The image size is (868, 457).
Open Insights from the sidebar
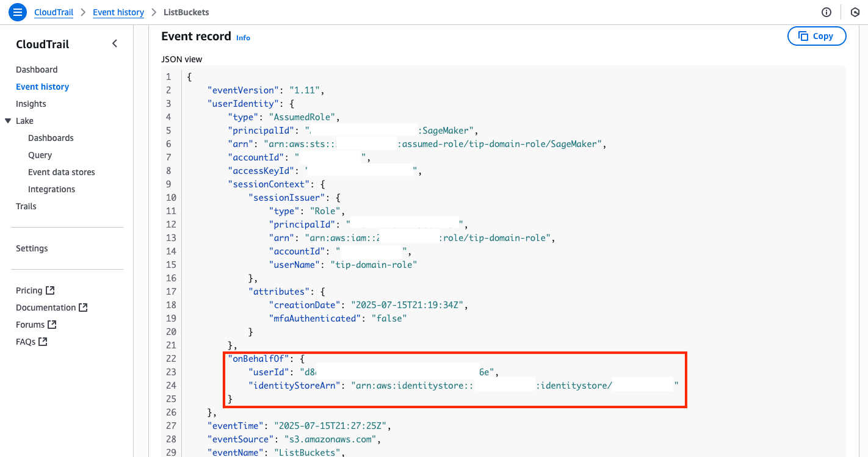[31, 103]
